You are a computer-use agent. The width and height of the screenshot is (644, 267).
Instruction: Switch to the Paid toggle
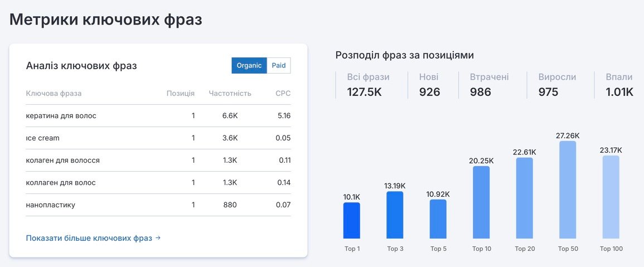pos(279,66)
